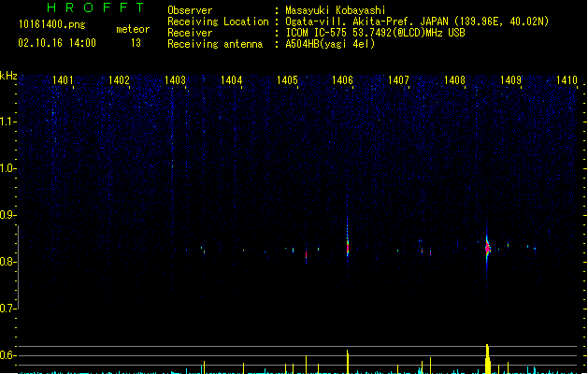Click the Receiver label
This screenshot has height=374, width=588.
(190, 33)
